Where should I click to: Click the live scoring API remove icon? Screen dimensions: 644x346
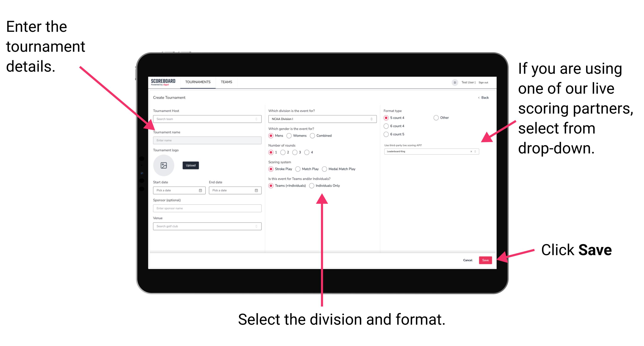click(470, 152)
